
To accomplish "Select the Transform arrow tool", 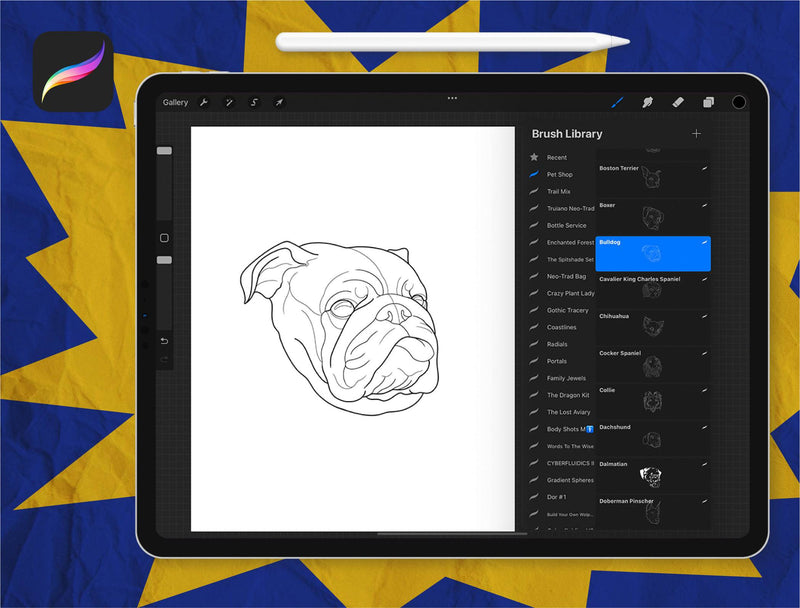I will 279,102.
